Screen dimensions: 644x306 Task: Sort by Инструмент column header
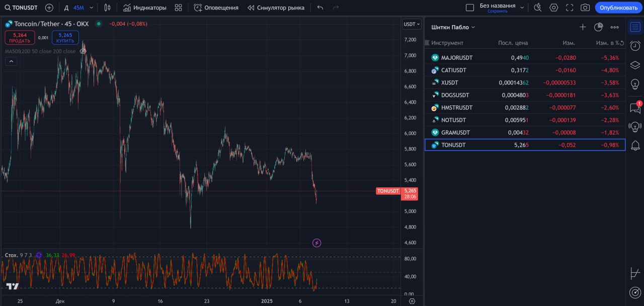tap(447, 43)
